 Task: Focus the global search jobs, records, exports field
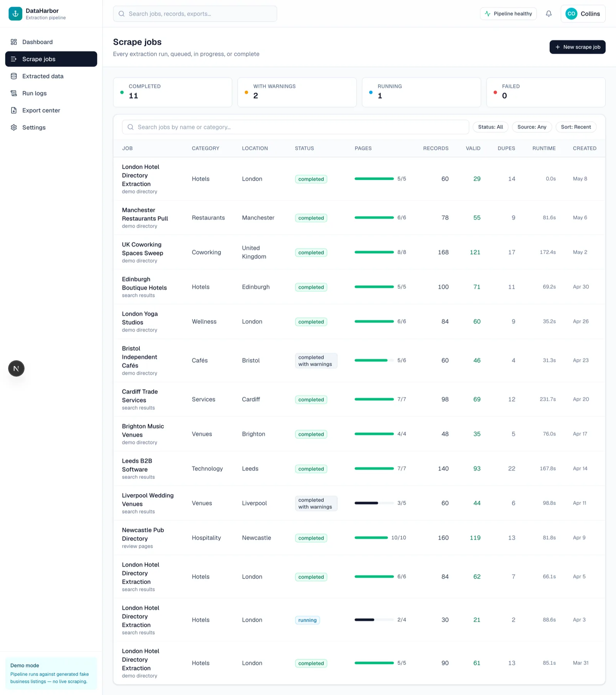pos(195,14)
